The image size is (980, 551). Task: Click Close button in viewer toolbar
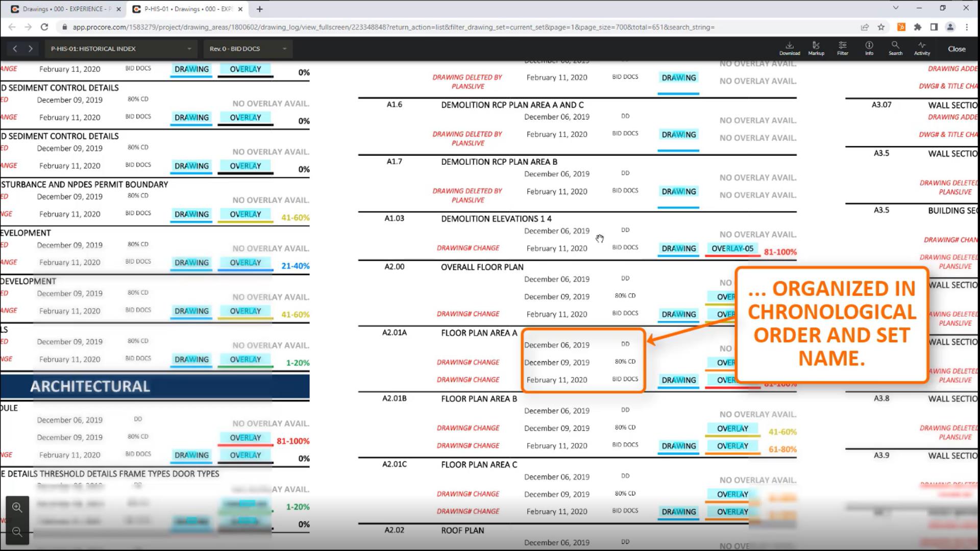pyautogui.click(x=957, y=49)
